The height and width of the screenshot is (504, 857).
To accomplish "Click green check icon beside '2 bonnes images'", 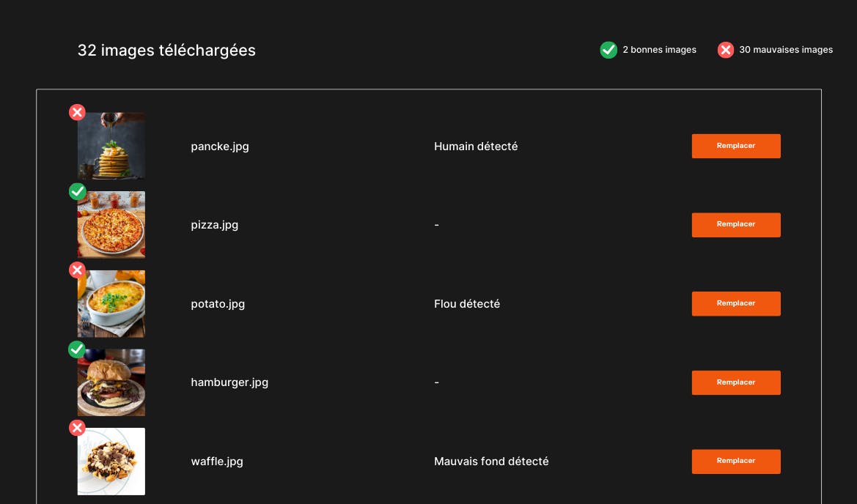I will pos(608,50).
